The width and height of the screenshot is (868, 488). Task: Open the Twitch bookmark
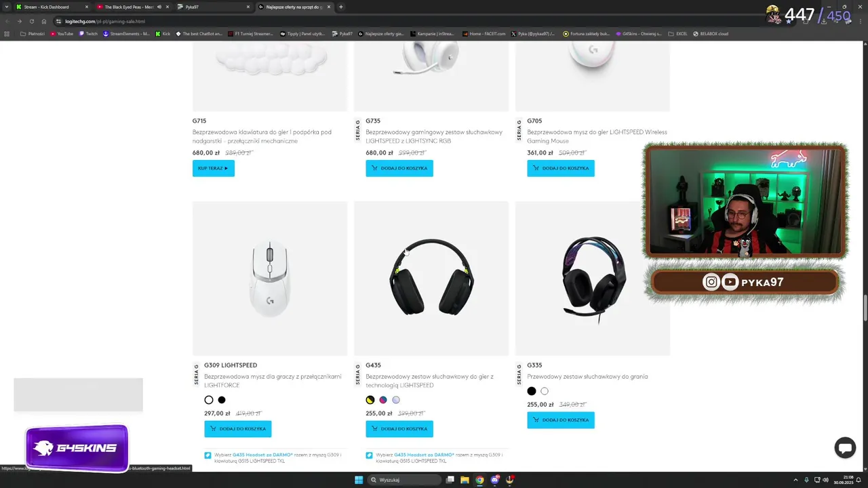coord(88,33)
